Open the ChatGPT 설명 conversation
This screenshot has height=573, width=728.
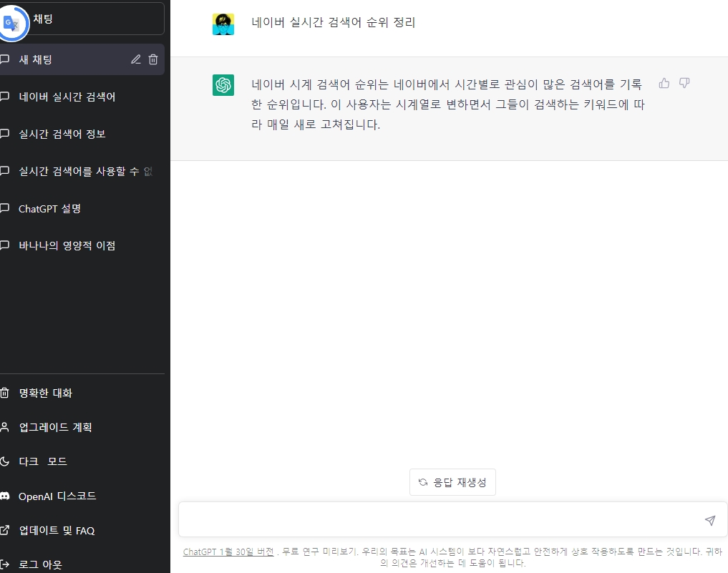click(x=82, y=208)
